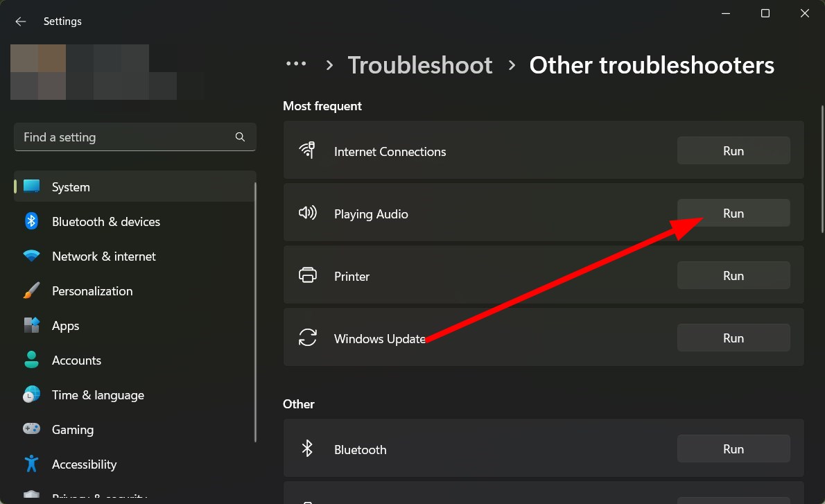Viewport: 825px width, 504px height.
Task: Run the Printer troubleshooter
Action: tap(733, 276)
